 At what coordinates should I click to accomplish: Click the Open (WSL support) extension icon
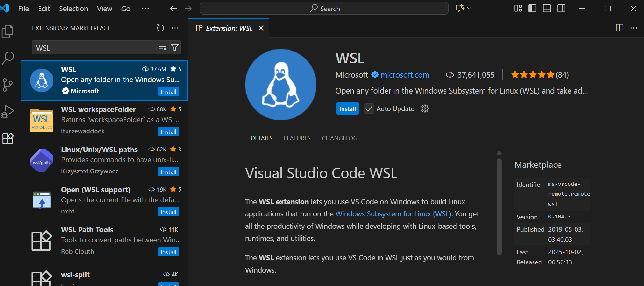(42, 200)
